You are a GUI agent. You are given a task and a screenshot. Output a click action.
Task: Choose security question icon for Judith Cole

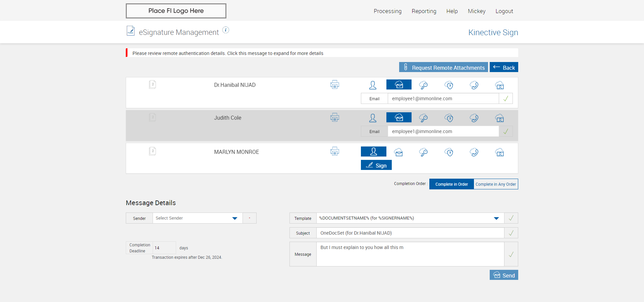point(449,118)
